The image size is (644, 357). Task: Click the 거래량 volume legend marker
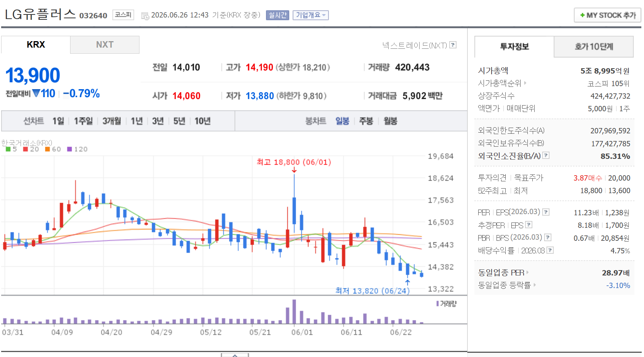[437, 304]
